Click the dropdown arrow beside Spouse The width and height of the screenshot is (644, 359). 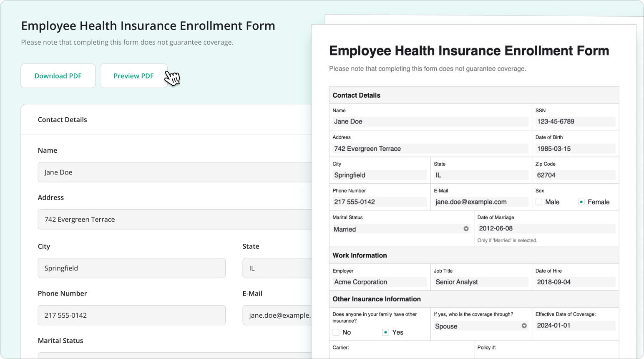coord(524,326)
